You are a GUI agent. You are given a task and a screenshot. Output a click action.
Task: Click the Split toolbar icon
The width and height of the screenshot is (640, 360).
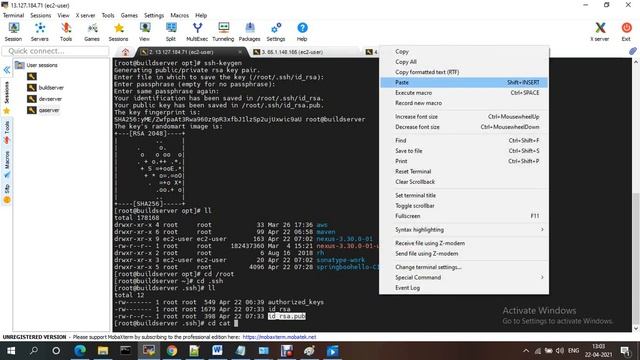(x=171, y=32)
